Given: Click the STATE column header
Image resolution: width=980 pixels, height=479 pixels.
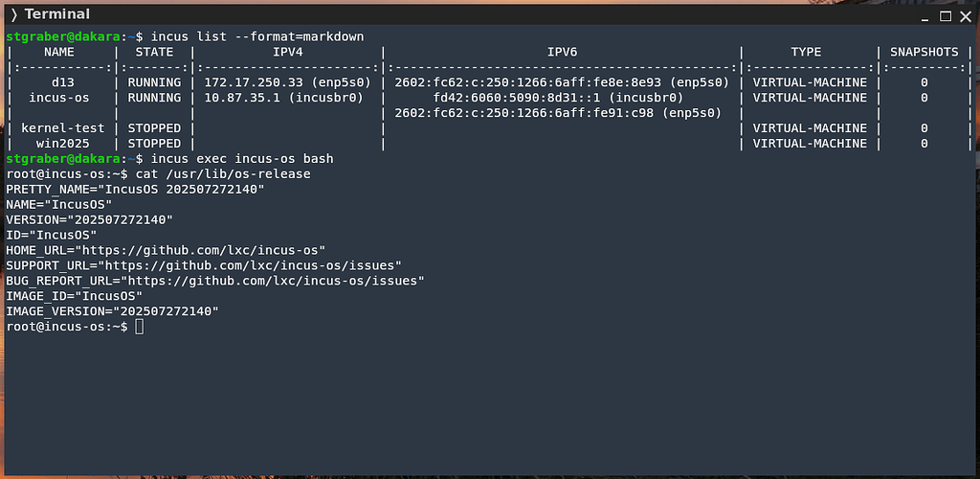Looking at the screenshot, I should (154, 52).
